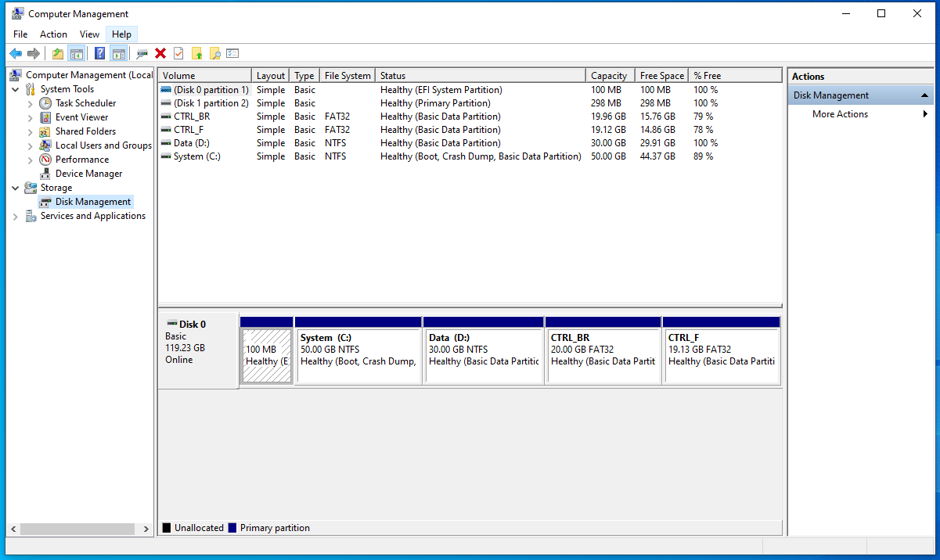Click the blue Help question mark icon
The image size is (940, 560).
tap(100, 53)
